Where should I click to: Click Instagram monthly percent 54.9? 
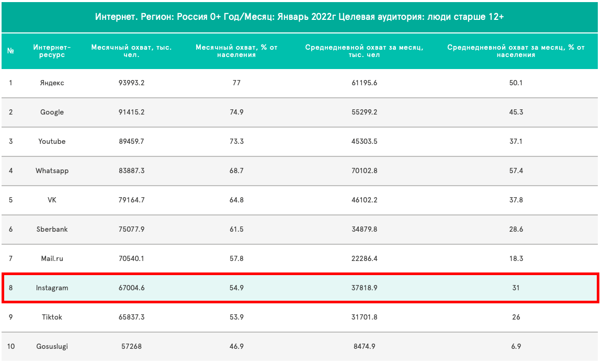[x=236, y=288]
